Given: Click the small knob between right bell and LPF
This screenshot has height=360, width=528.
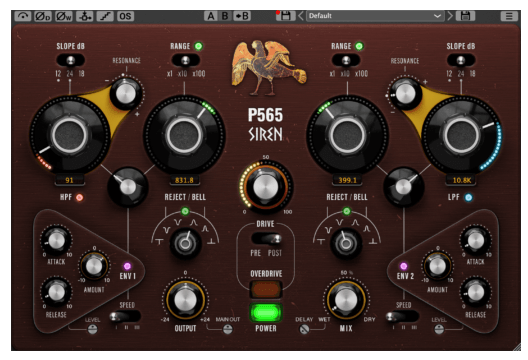Looking at the screenshot, I should point(403,187).
